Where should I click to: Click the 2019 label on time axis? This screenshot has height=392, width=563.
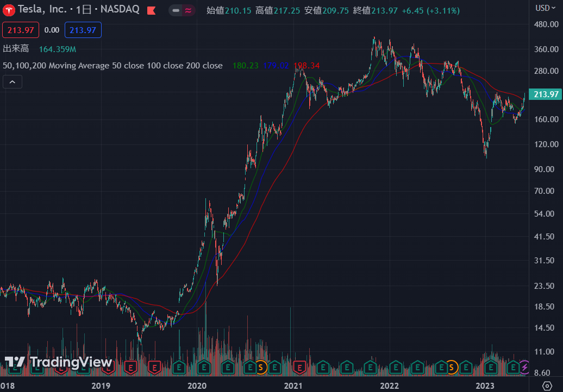(101, 386)
